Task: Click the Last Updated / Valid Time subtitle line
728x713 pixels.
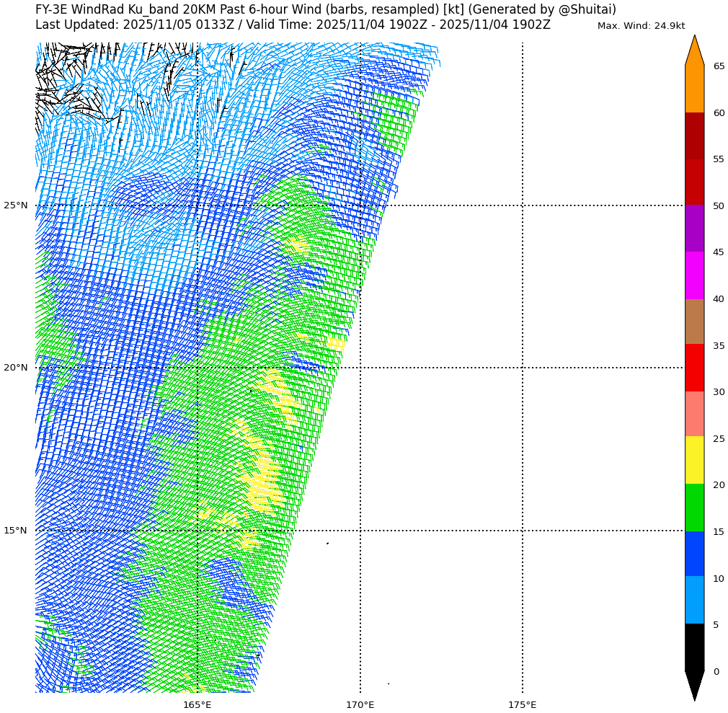Action: pos(293,25)
